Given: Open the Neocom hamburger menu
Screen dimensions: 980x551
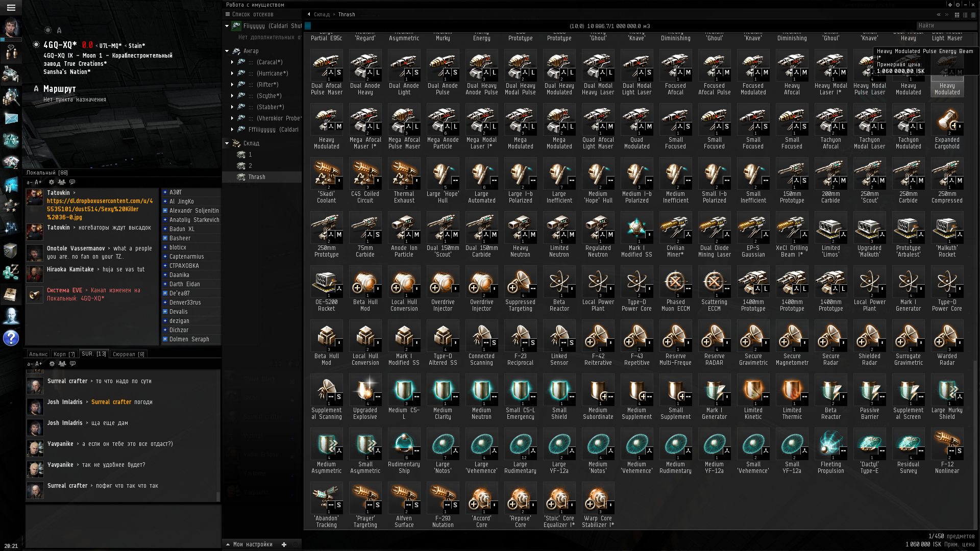Looking at the screenshot, I should (11, 8).
